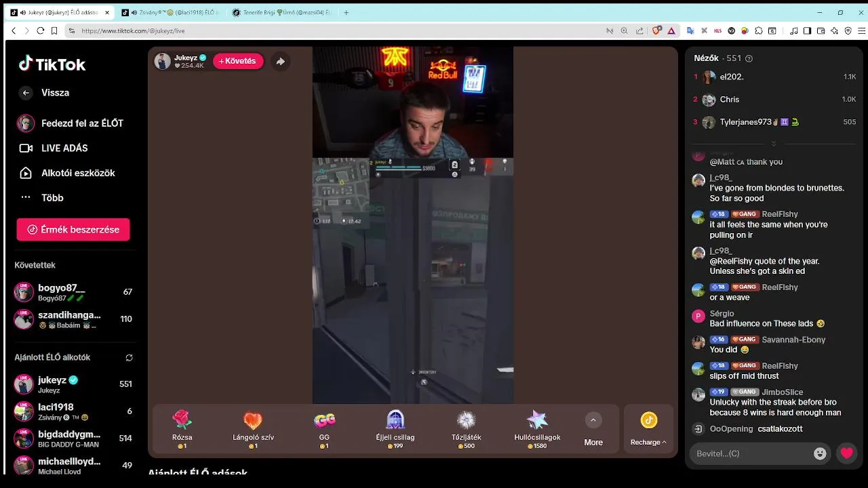This screenshot has height=488, width=868.
Task: Toggle the browser sidebar panel
Action: 807,30
